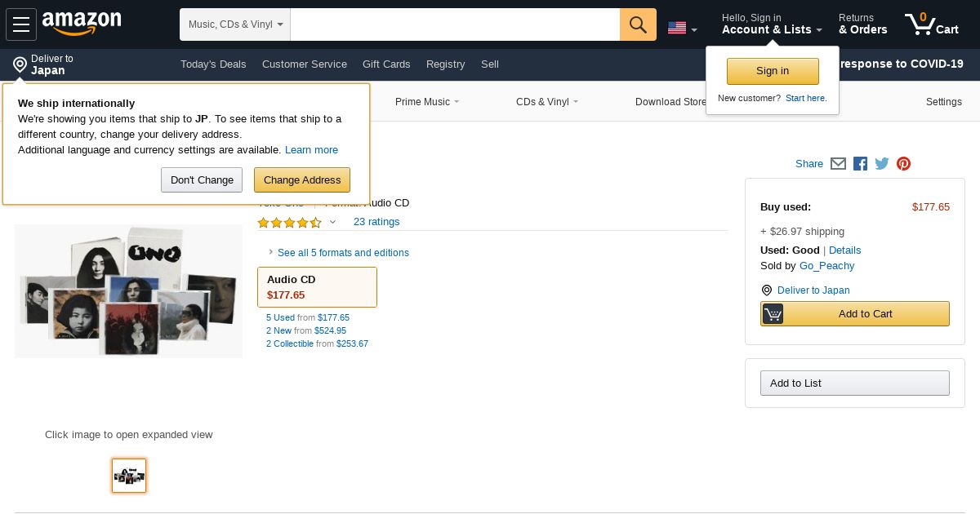Open the Prime Music menu
Image resolution: width=980 pixels, height=514 pixels.
427,102
